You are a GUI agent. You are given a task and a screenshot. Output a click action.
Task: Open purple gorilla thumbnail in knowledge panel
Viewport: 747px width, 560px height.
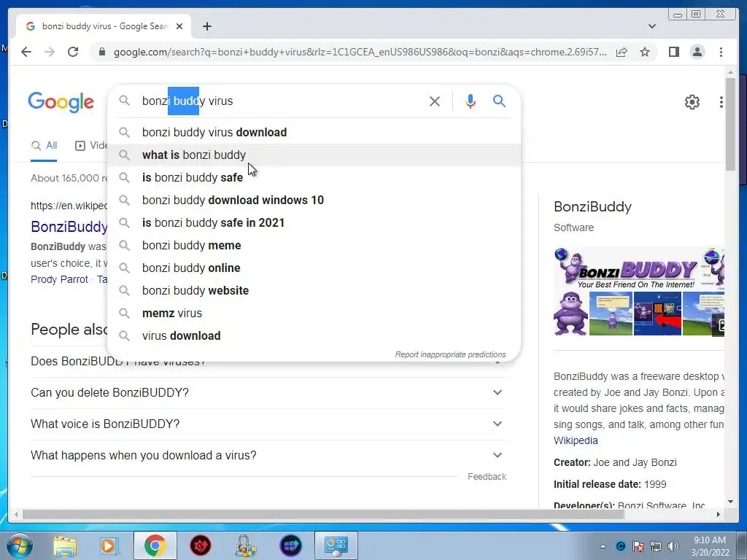(x=570, y=314)
